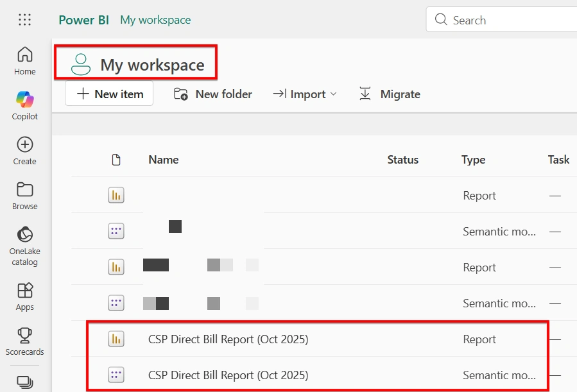Open Copilot from the sidebar

click(24, 106)
